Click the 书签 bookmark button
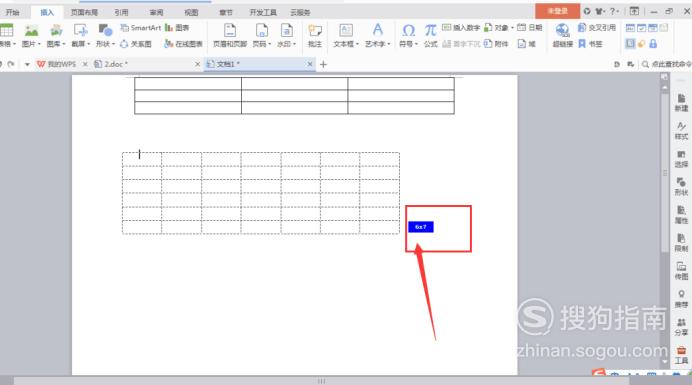The image size is (692, 385). click(590, 44)
